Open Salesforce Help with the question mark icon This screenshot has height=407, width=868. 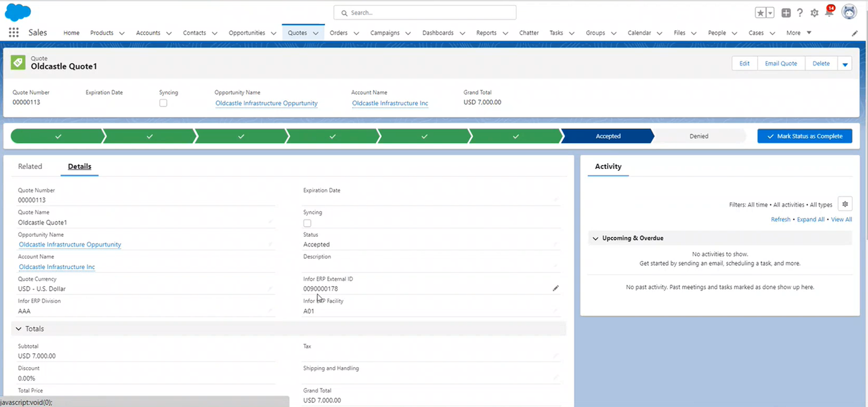800,12
